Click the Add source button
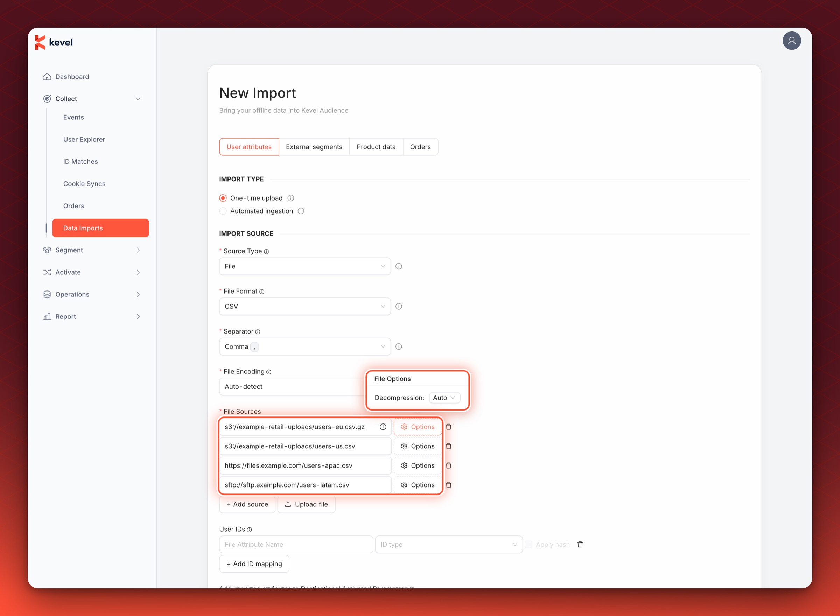Viewport: 840px width, 616px height. [x=247, y=504]
